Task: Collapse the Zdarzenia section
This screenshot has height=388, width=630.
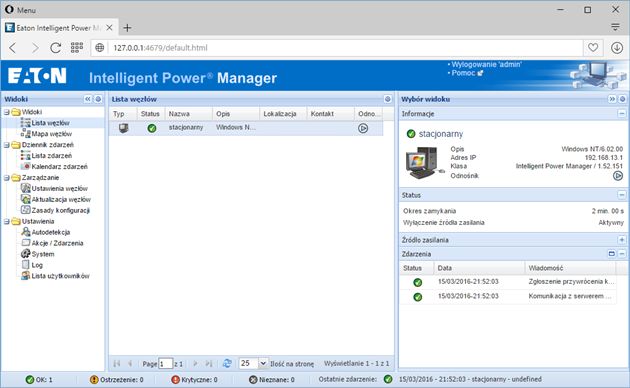Action: [622, 254]
